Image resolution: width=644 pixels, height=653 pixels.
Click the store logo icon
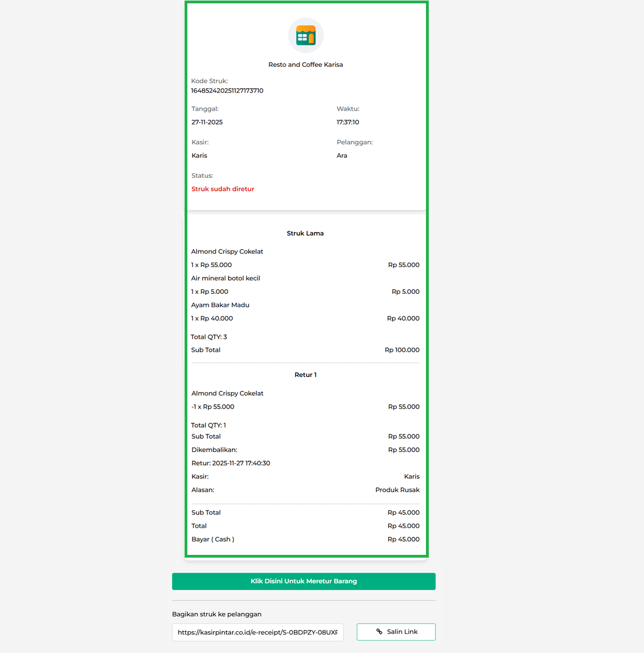(x=306, y=36)
